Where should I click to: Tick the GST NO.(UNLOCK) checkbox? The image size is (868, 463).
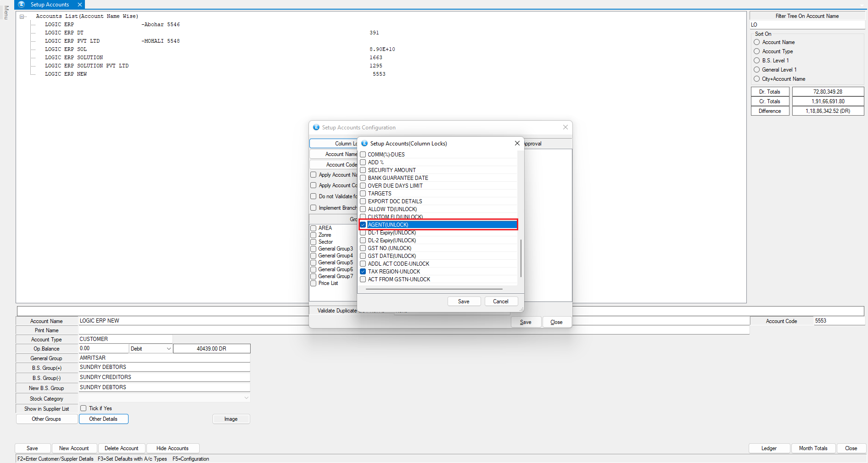click(x=363, y=248)
